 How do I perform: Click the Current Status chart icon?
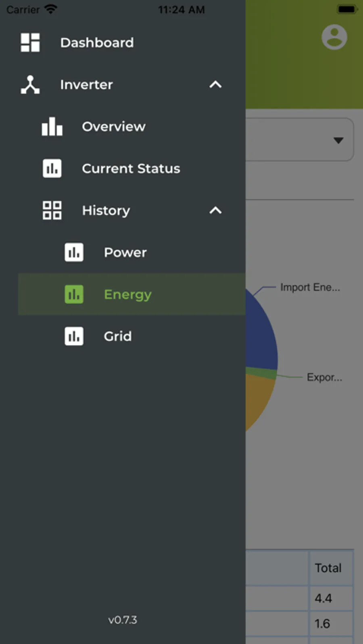[52, 168]
